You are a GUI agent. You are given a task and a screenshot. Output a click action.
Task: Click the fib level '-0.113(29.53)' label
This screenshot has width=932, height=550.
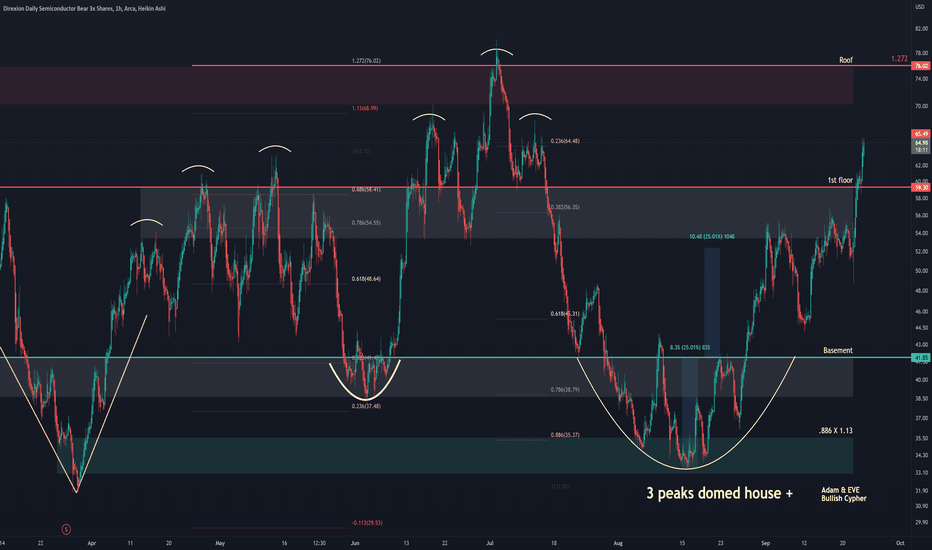[367, 523]
